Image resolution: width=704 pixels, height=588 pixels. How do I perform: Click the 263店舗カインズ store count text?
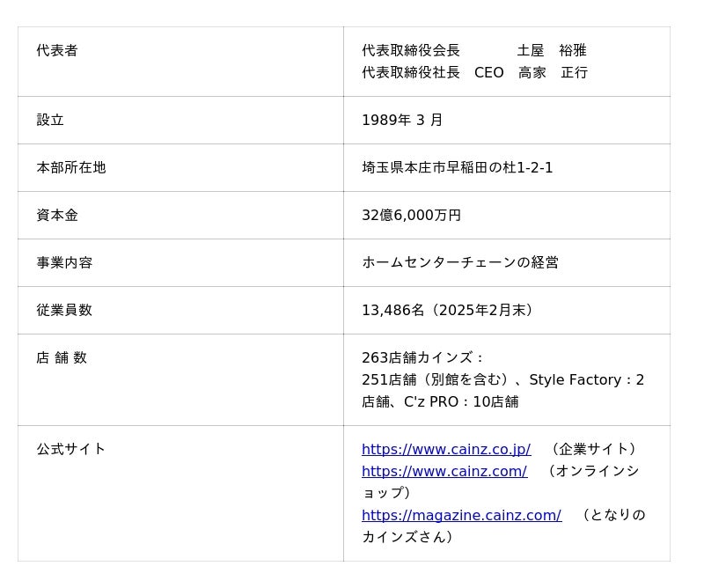coord(422,357)
